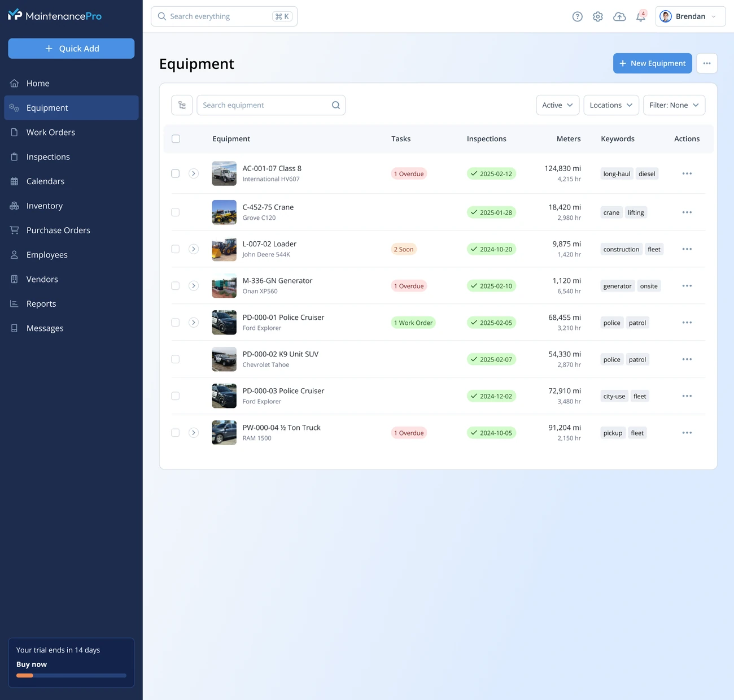734x700 pixels.
Task: Click the MaintenancePro logo
Action: [x=55, y=15]
